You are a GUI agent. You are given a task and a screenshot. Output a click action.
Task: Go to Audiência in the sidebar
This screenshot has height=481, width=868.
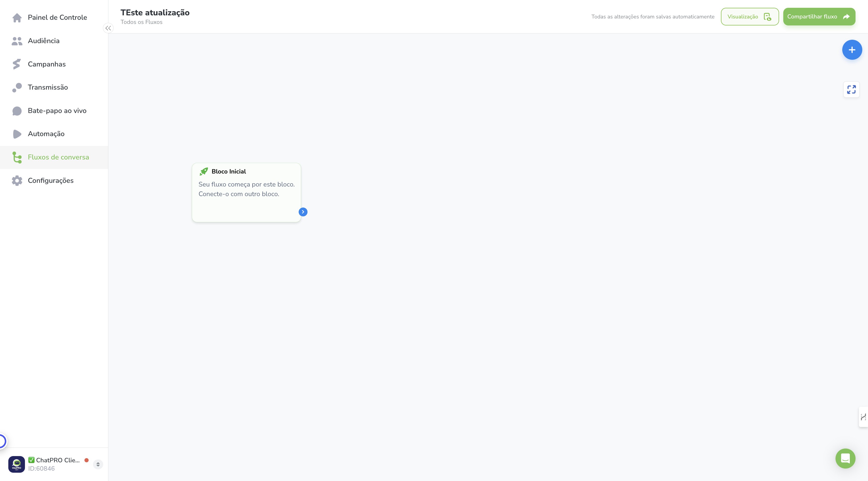[x=54, y=41]
